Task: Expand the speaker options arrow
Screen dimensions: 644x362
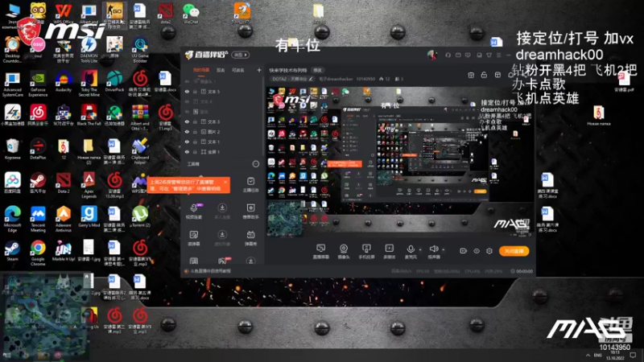Action: [x=444, y=249]
